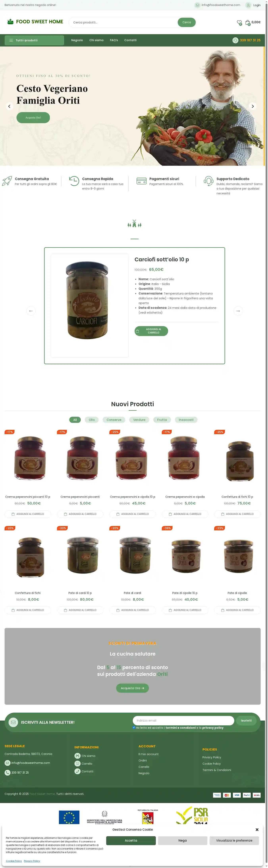Open Visualizza le preferenze cookie options

pos(234,840)
